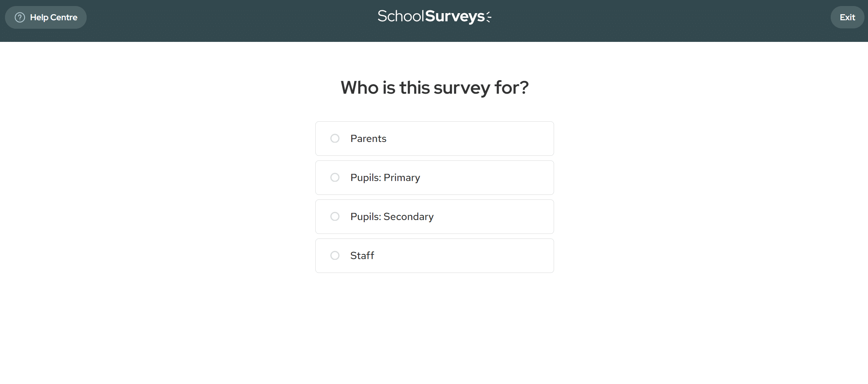This screenshot has height=384, width=868.
Task: Click blank area of the Pupils: Secondary card
Action: [497, 216]
